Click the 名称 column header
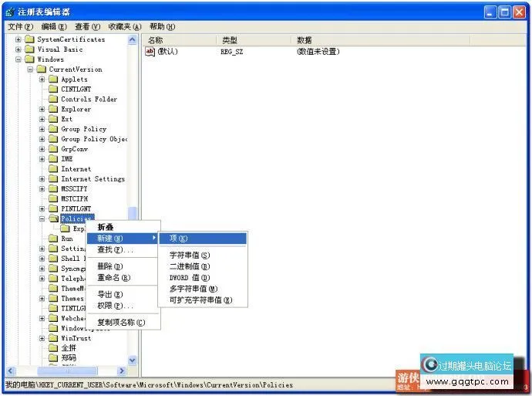Image resolution: width=532 pixels, height=396 pixels. pyautogui.click(x=179, y=40)
